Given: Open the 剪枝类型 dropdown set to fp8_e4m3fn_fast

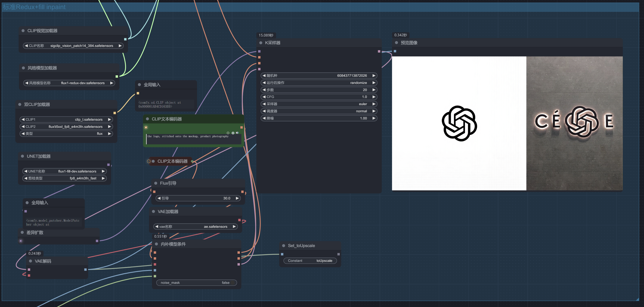Looking at the screenshot, I should (64, 178).
